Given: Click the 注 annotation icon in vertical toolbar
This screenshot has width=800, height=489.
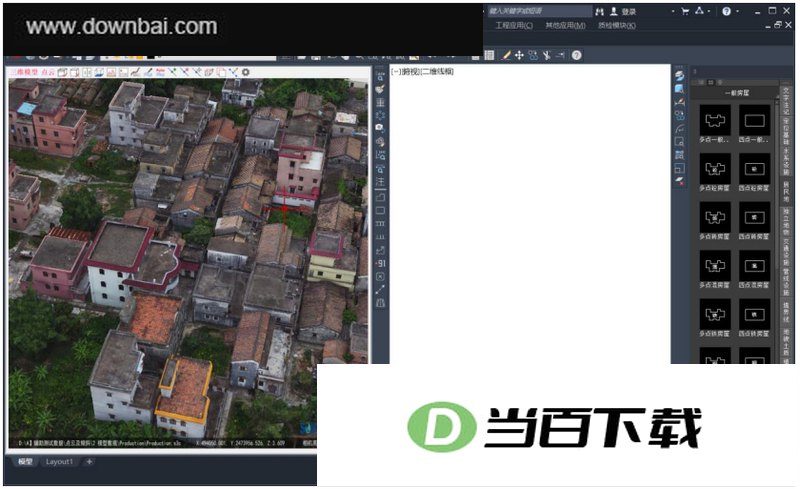Looking at the screenshot, I should [x=380, y=182].
